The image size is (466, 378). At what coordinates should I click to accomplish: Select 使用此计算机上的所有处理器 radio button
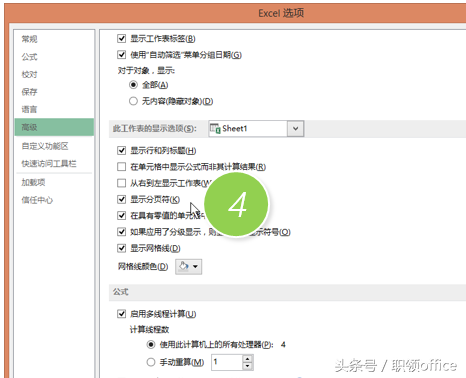tap(151, 344)
